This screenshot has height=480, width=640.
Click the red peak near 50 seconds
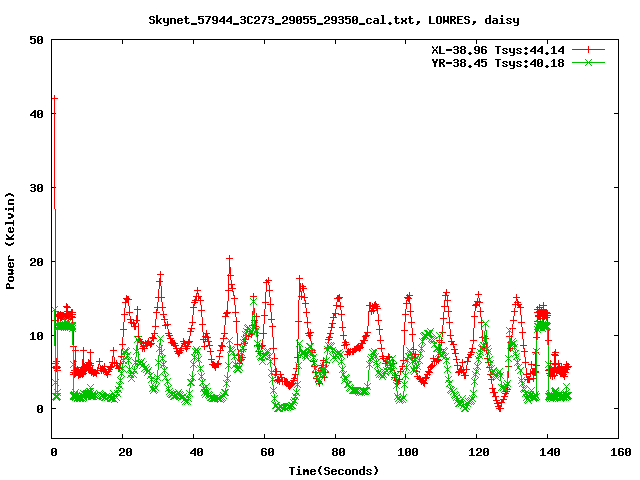[x=229, y=258]
